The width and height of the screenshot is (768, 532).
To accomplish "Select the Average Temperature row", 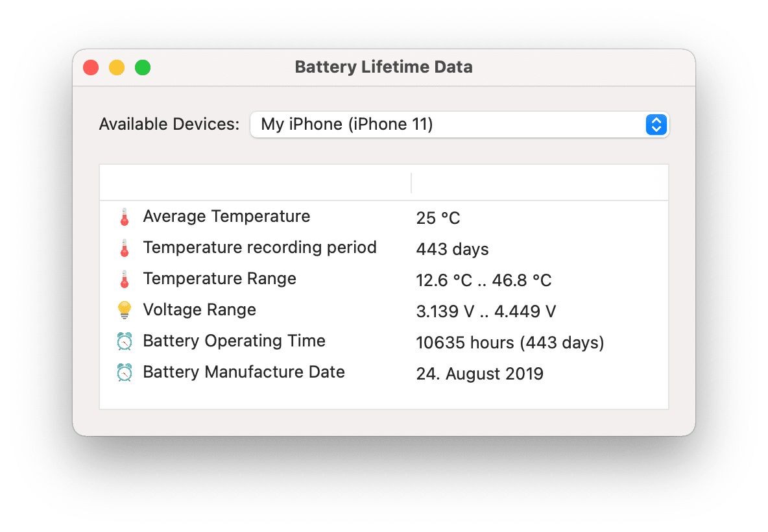I will pyautogui.click(x=384, y=217).
